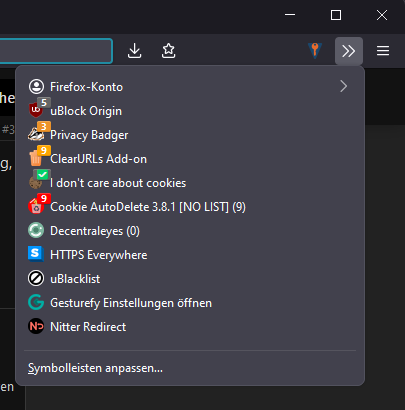Collapse the overflow menu double-chevron button
The height and width of the screenshot is (410, 405).
tap(349, 51)
